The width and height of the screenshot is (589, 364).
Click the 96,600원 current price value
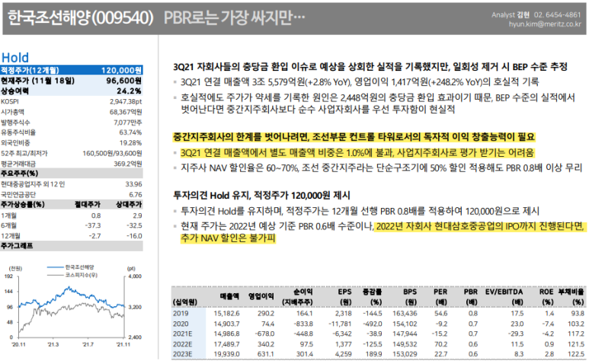123,81
